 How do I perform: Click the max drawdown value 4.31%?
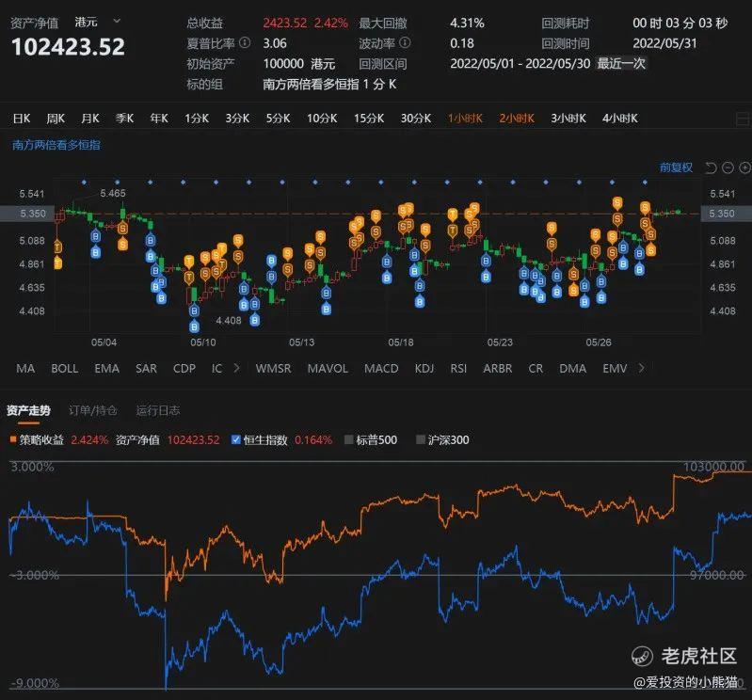(467, 23)
